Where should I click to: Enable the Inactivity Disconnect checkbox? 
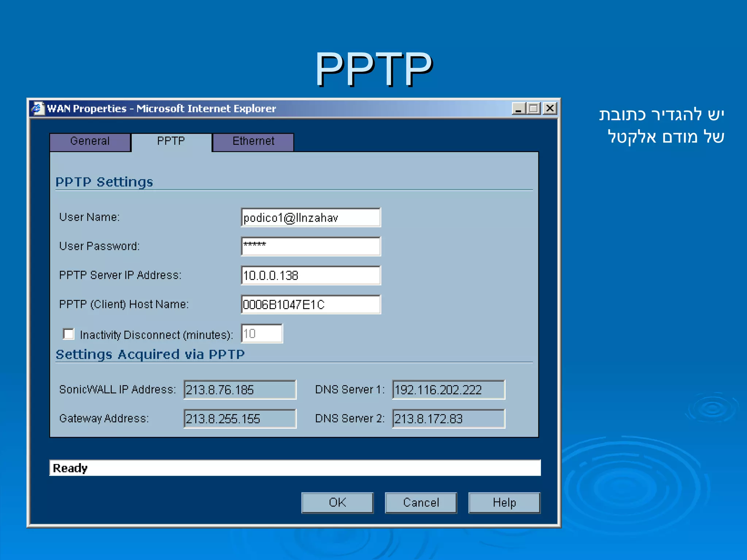pyautogui.click(x=68, y=334)
